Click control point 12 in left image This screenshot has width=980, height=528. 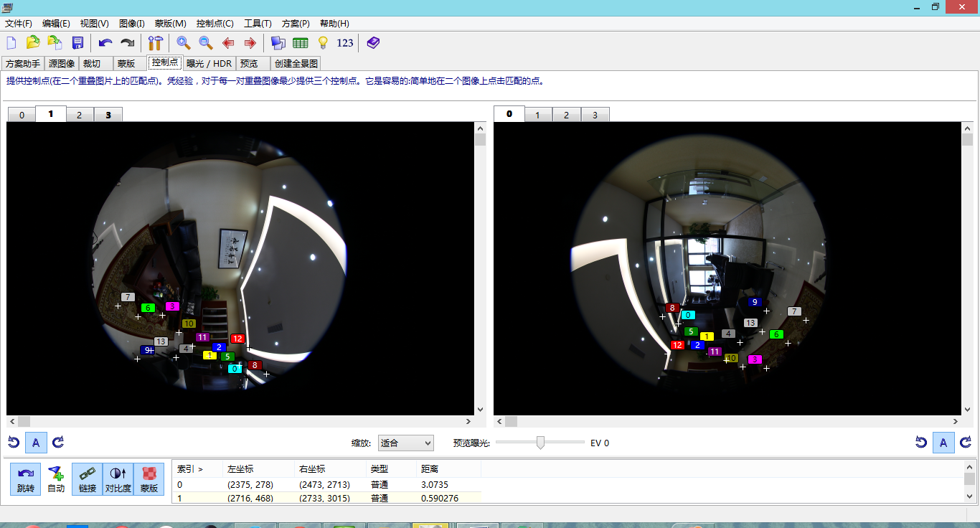(237, 339)
